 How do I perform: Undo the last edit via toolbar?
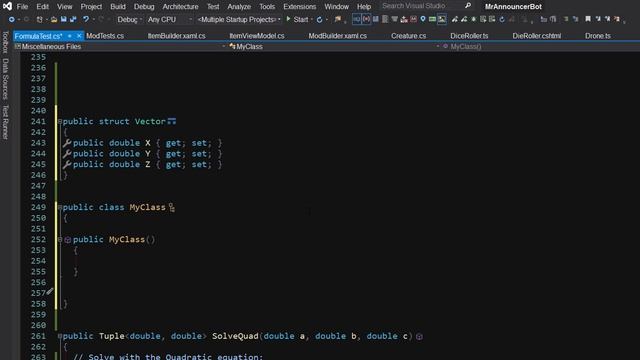86,19
